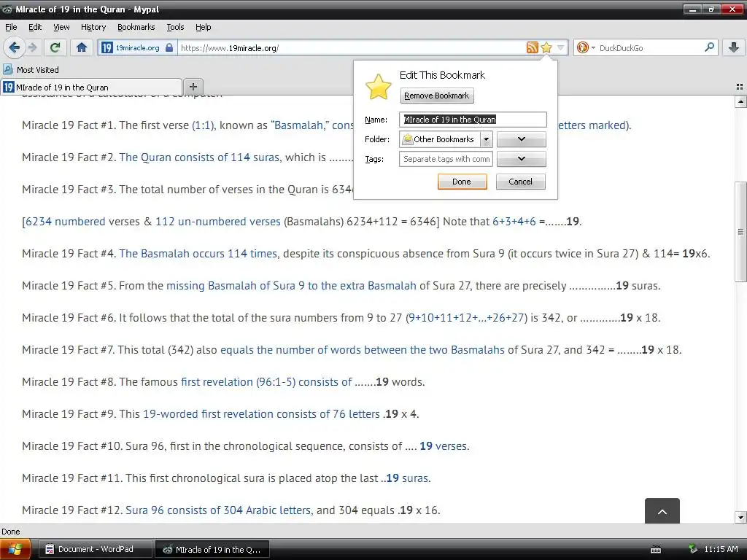
Task: Click the Most Visited bookmarks icon
Action: click(x=7, y=69)
